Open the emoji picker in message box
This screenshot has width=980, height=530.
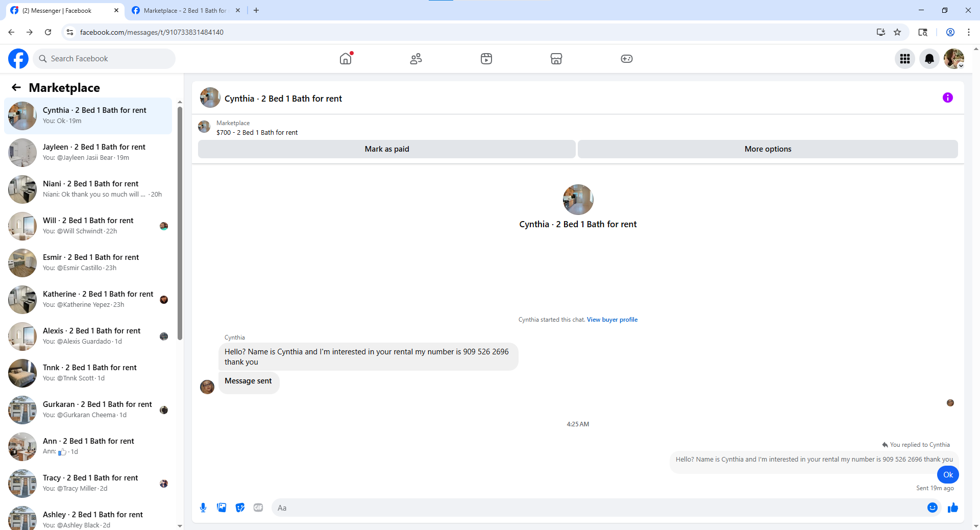tap(933, 508)
